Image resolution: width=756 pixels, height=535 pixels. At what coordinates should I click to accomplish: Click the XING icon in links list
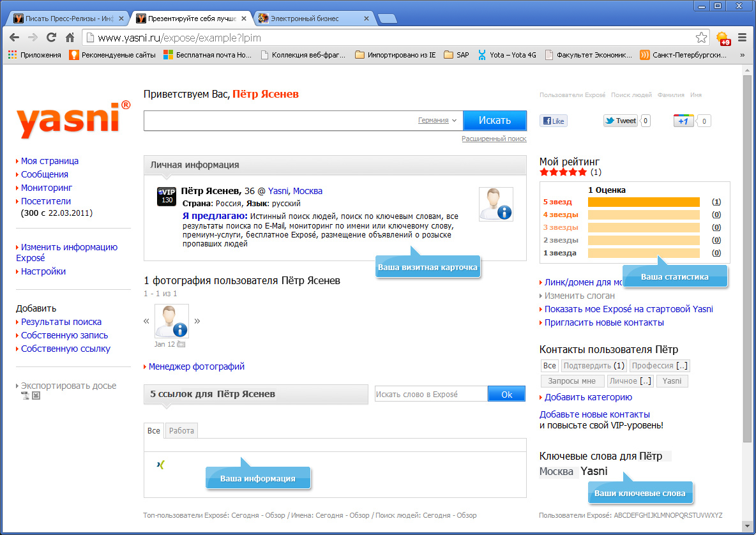[x=160, y=465]
